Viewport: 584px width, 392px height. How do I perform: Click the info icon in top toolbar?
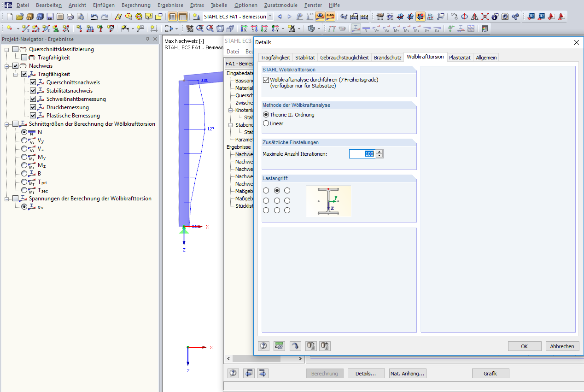click(x=495, y=17)
